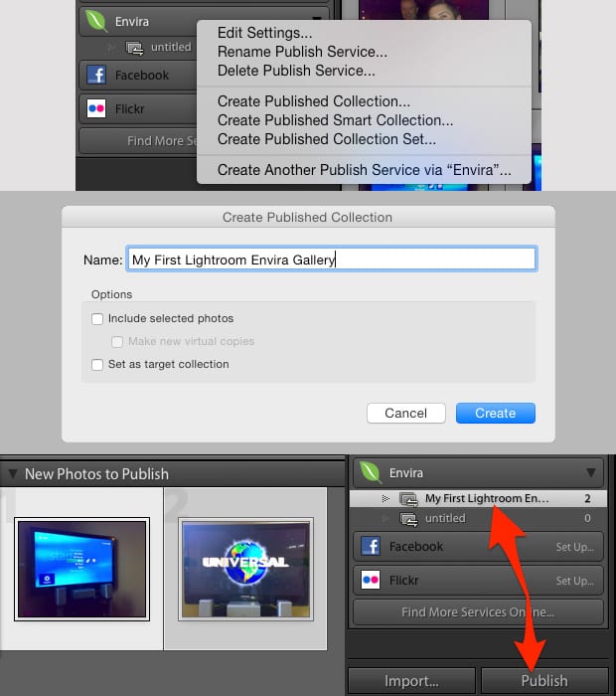Select Create Published Collection… menu item
The image size is (616, 696).
pos(314,101)
